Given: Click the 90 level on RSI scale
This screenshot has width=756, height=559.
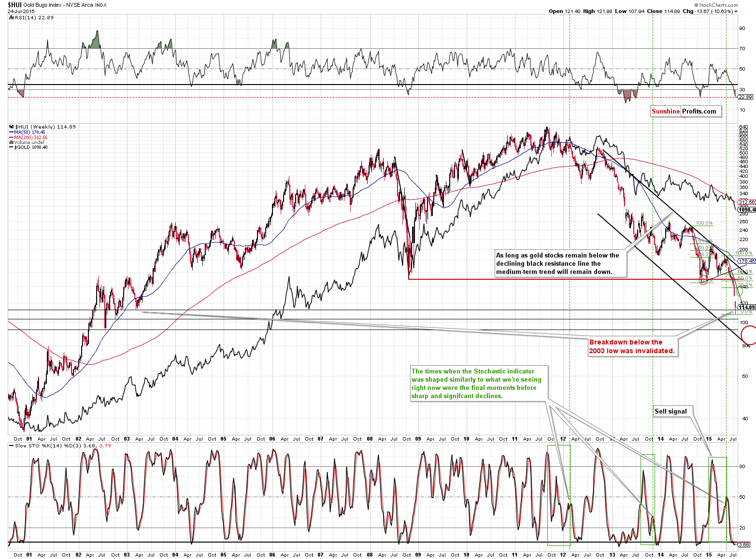Looking at the screenshot, I should pos(742,29).
